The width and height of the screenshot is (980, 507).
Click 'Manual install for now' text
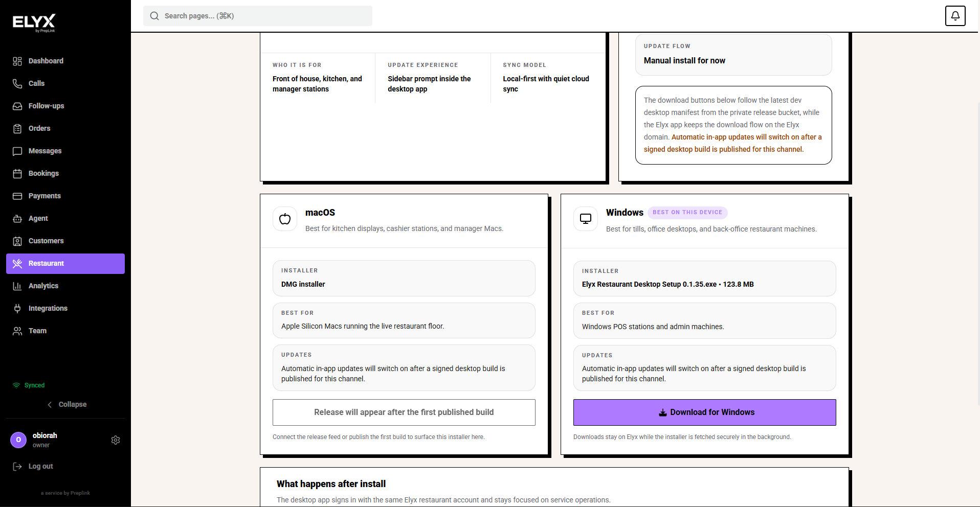[684, 61]
